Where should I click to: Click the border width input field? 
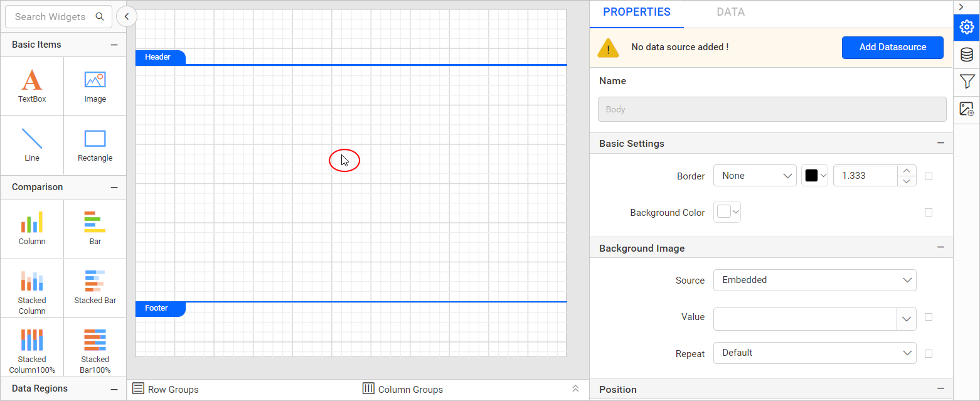(x=865, y=176)
